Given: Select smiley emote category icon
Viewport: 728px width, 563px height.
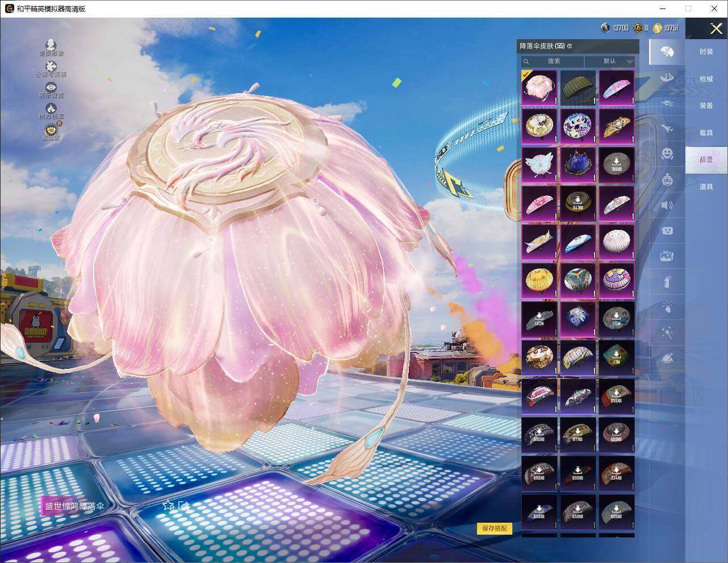Looking at the screenshot, I should click(667, 154).
